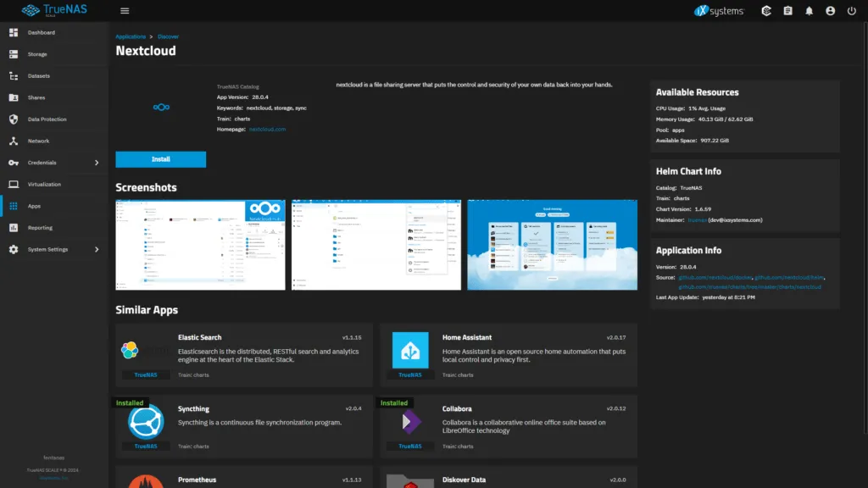
Task: Click the power shutdown icon
Action: (853, 11)
